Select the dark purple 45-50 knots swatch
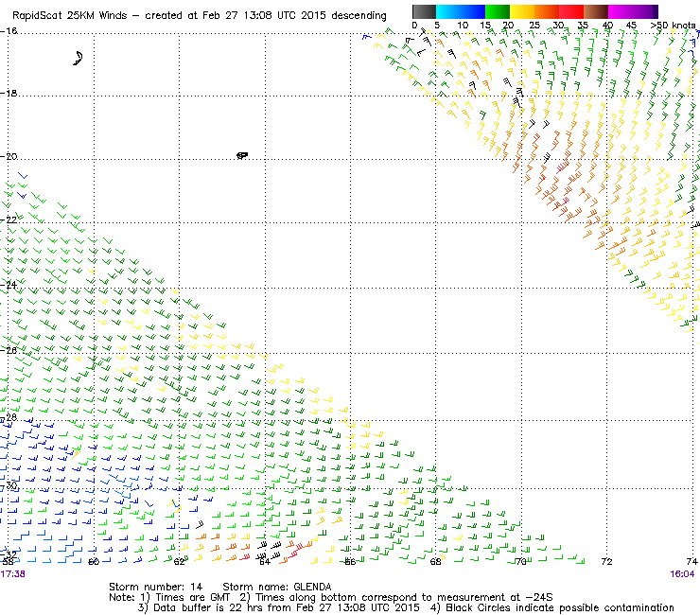Viewport: 700px width, 615px height. pyautogui.click(x=645, y=11)
